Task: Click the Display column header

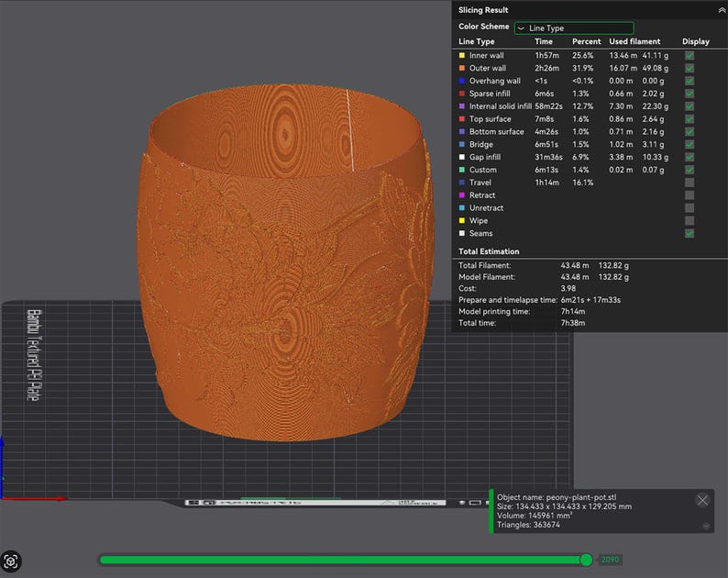Action: coord(696,41)
